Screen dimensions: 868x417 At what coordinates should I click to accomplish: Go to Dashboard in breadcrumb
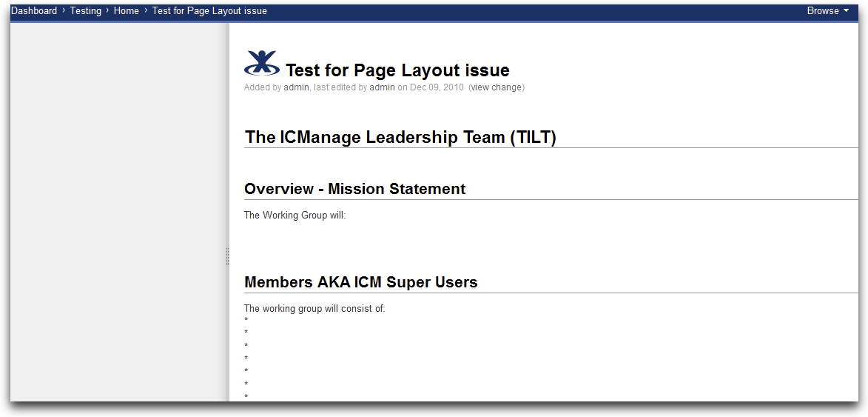click(34, 10)
